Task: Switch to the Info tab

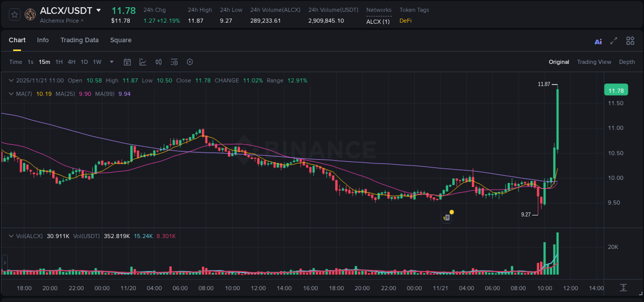Action: pos(43,40)
